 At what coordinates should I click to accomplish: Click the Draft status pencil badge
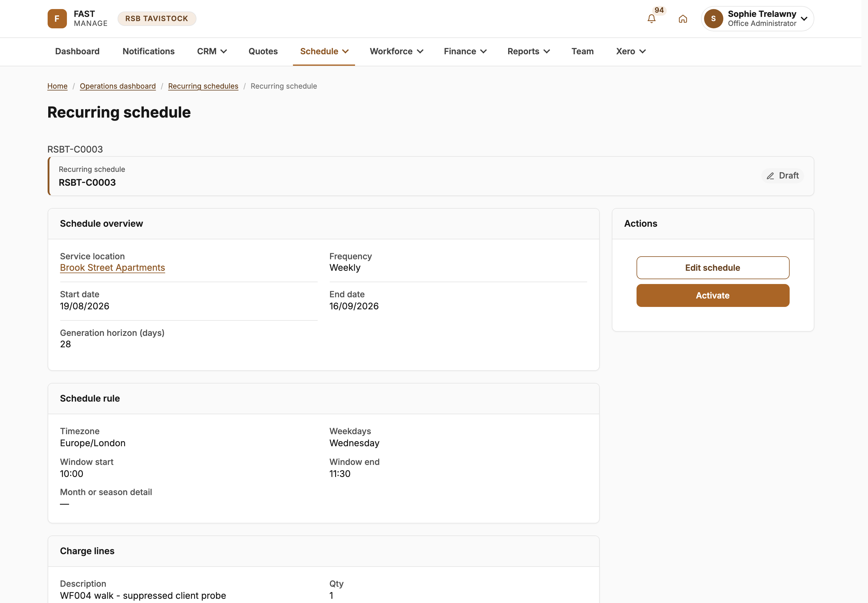(x=782, y=176)
